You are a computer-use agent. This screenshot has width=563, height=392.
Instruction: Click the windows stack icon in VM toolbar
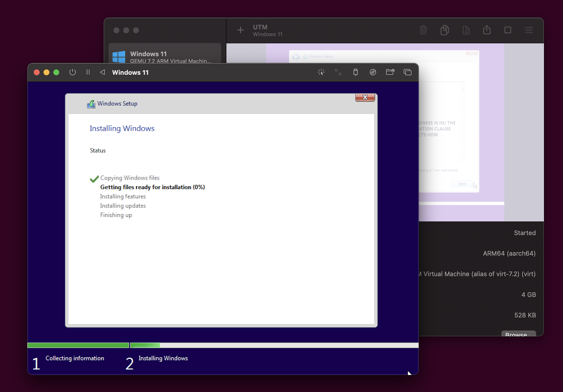click(407, 72)
